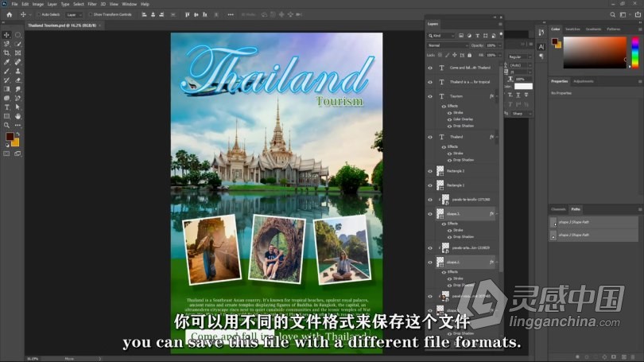Pick the Eyedropper tool

pos(6,62)
